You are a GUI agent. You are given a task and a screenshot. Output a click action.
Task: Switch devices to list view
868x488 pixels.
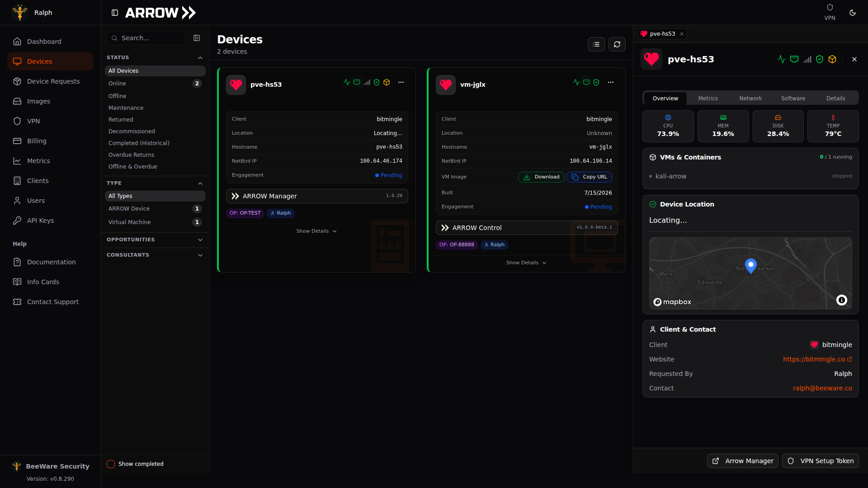pos(596,44)
